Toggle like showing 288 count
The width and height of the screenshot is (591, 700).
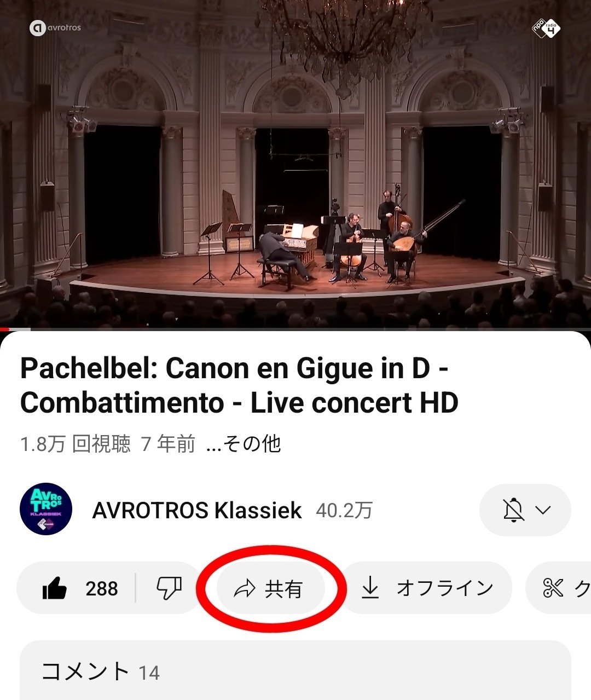(x=80, y=588)
